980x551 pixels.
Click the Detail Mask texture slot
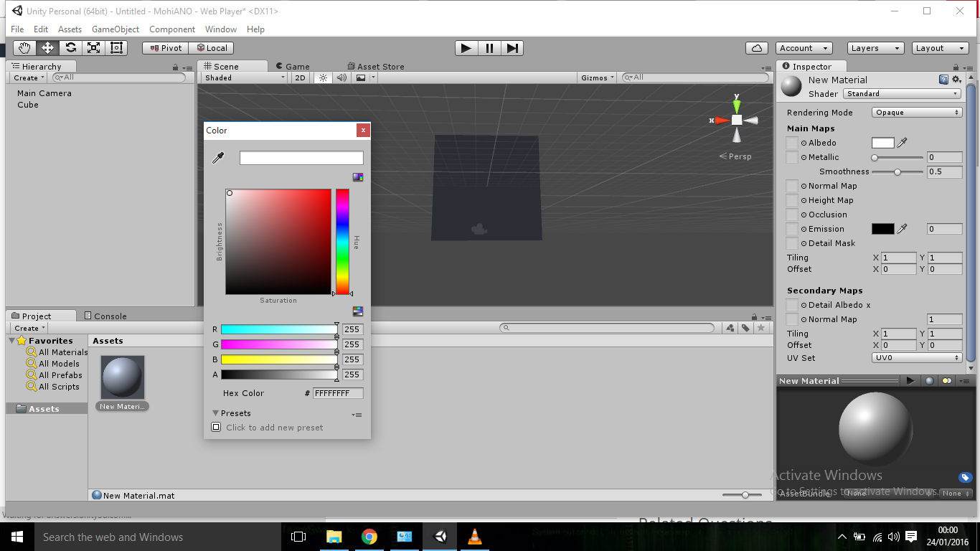click(x=792, y=243)
